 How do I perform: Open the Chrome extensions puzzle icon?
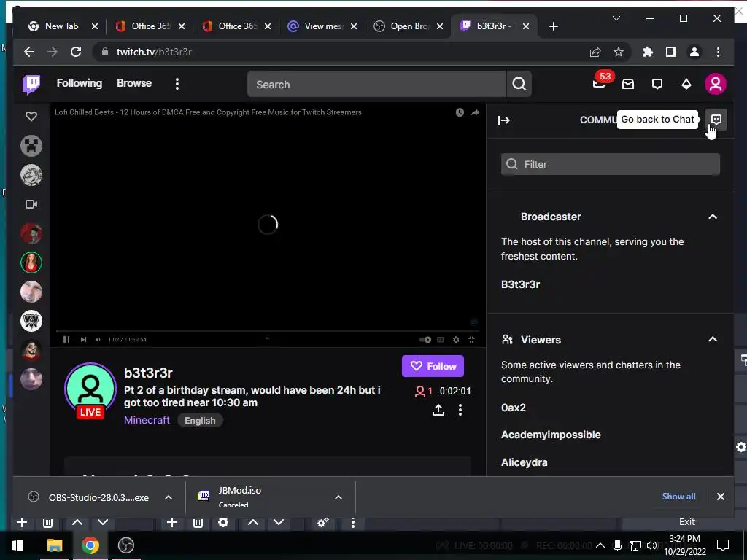[648, 52]
